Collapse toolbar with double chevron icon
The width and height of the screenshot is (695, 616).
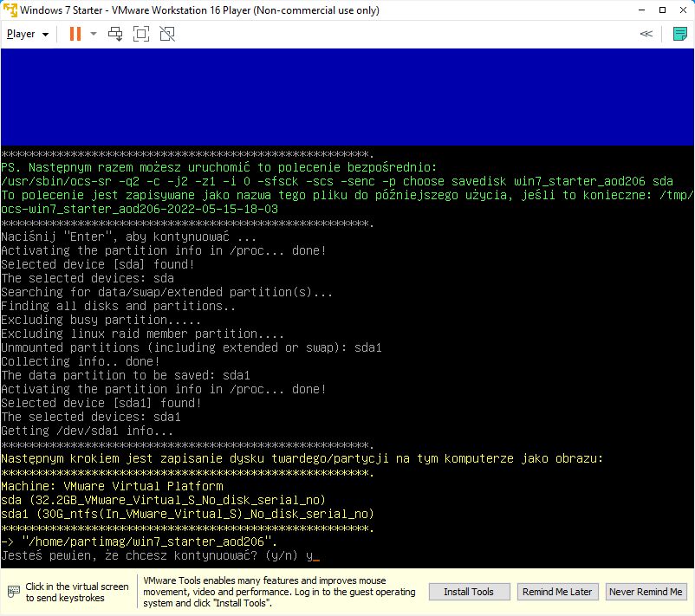point(646,34)
